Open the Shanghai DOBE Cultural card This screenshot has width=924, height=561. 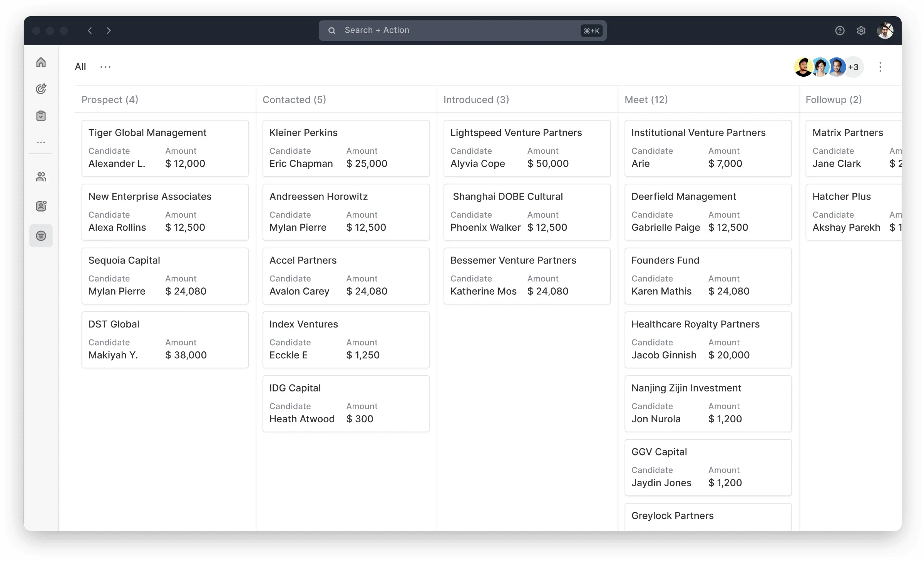pyautogui.click(x=527, y=212)
